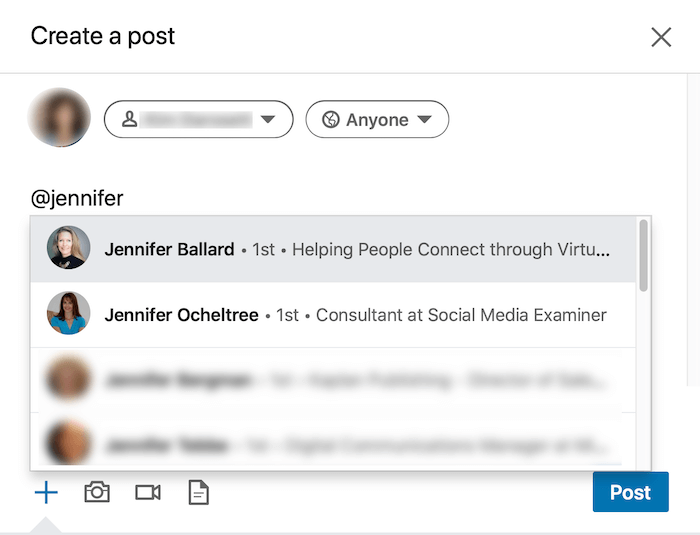
Task: Click the video camera icon
Action: pos(148,492)
